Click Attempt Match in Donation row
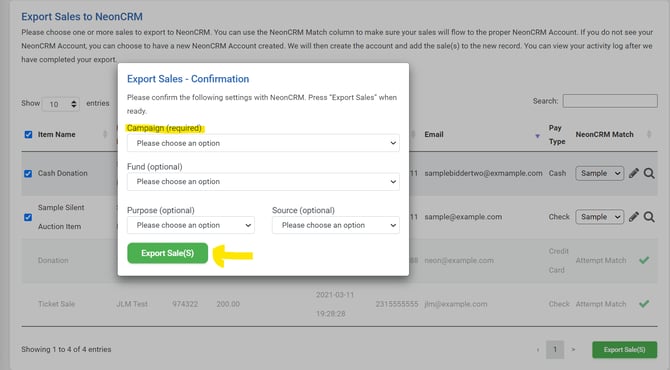 601,260
